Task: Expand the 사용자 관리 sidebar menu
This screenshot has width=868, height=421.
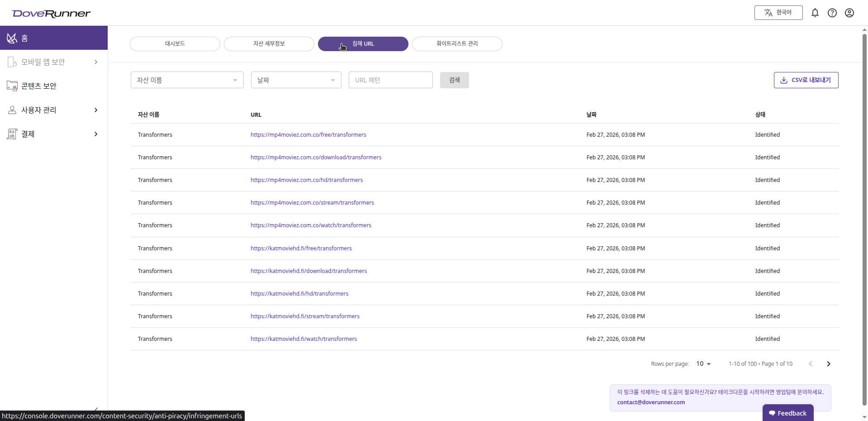Action: [95, 110]
